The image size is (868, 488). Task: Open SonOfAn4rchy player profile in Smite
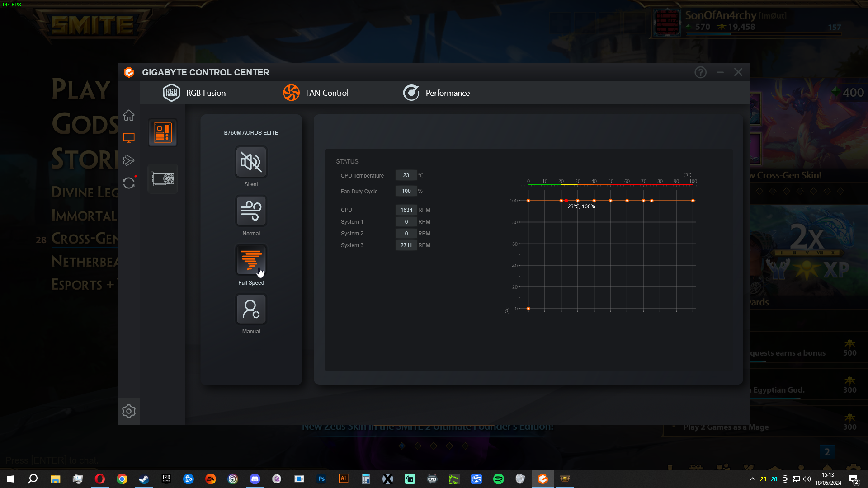[x=720, y=15]
